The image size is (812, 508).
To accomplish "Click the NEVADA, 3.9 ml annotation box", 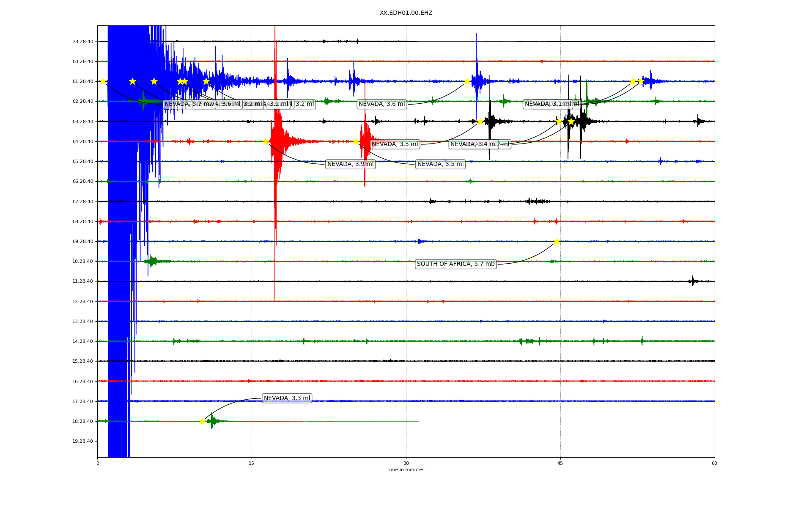I will [350, 164].
